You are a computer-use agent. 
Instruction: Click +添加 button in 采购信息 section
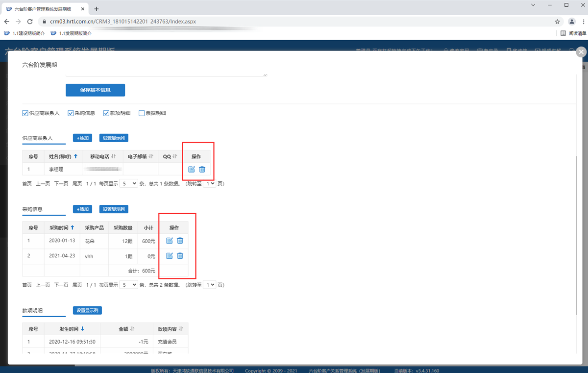(82, 209)
